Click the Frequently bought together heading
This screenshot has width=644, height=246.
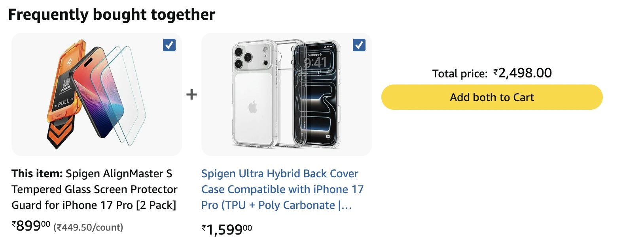pos(112,14)
